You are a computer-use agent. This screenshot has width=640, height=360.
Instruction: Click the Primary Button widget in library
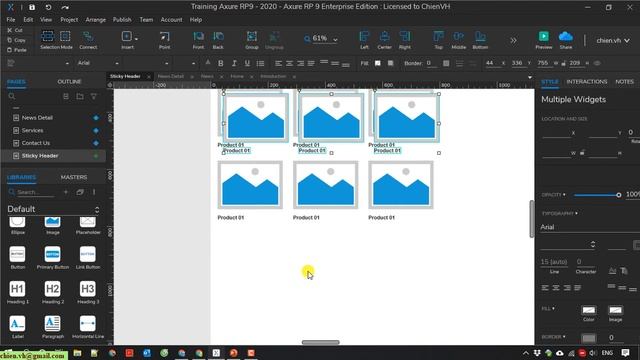pos(53,258)
